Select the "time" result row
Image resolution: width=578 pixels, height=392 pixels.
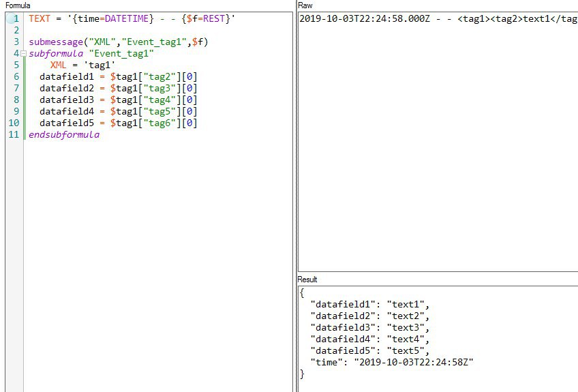point(392,362)
